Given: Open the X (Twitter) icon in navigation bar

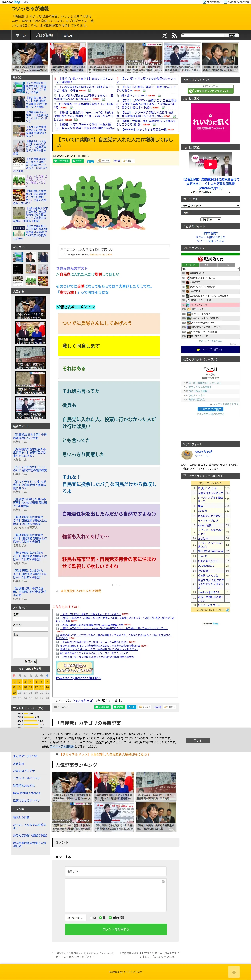Looking at the screenshot, I should (x=165, y=35).
